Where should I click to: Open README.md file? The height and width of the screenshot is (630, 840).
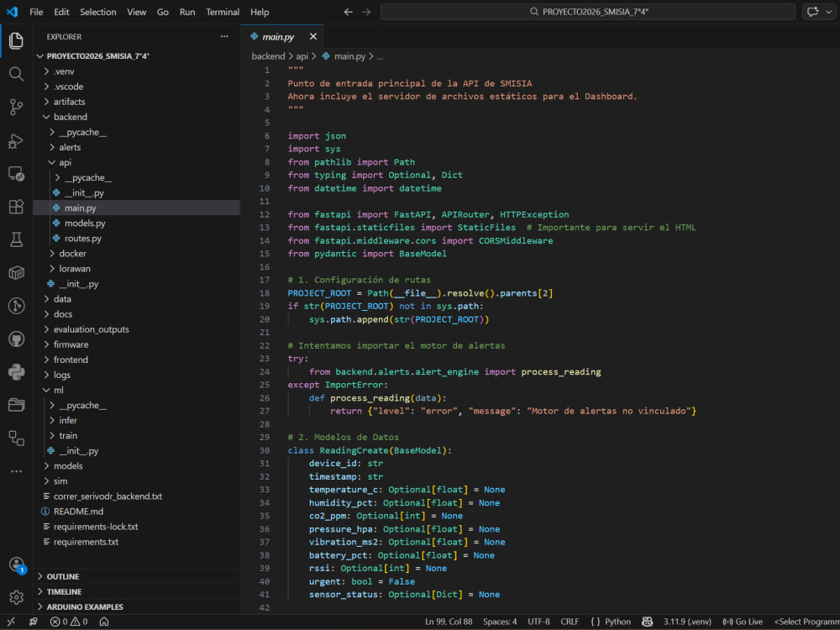[78, 512]
